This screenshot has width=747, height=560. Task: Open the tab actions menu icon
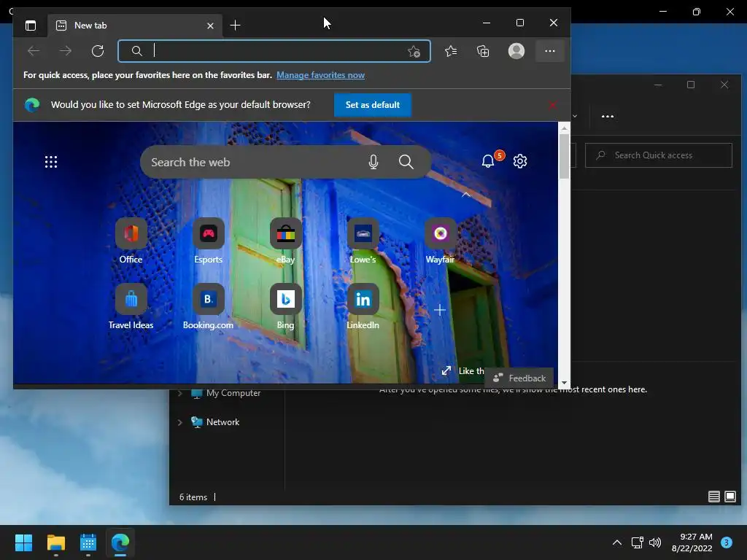(x=31, y=26)
